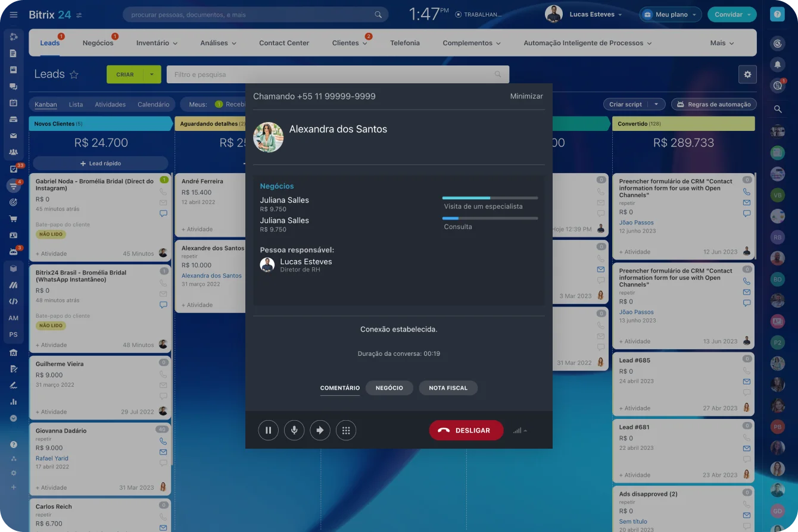Expand the Inventário menu
This screenshot has height=532, width=798.
[157, 43]
